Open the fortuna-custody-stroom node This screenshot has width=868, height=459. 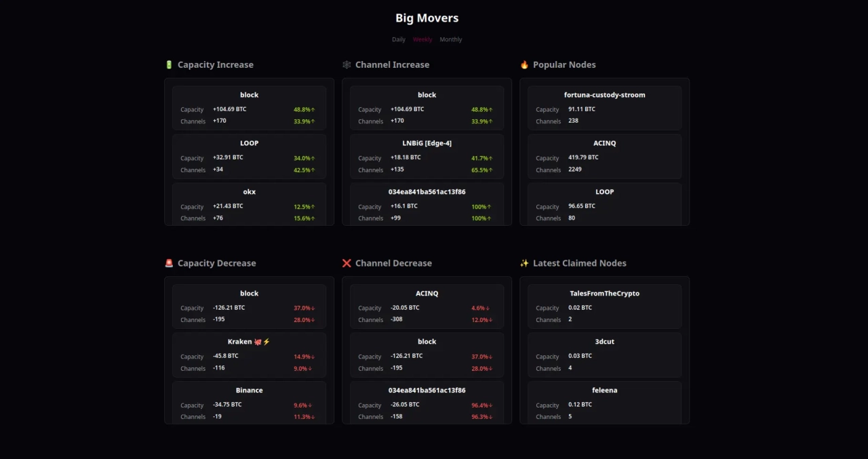coord(604,95)
